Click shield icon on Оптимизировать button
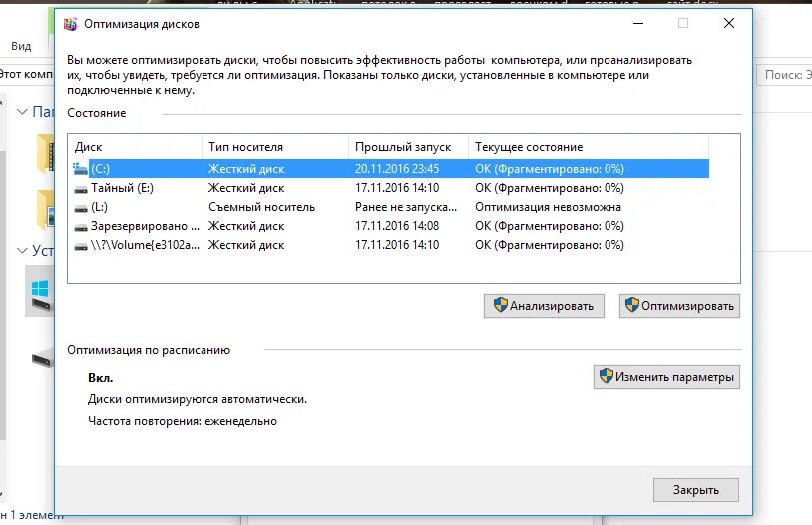The image size is (812, 525). click(632, 305)
